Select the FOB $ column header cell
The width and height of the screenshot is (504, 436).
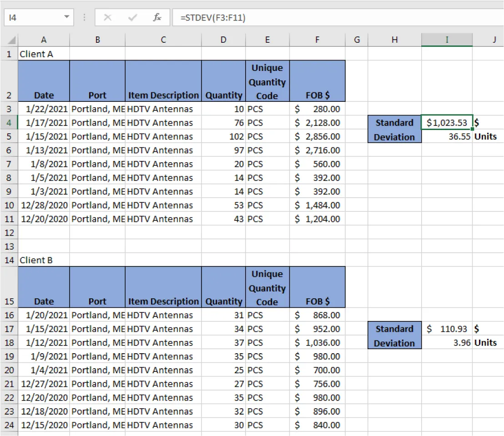click(317, 80)
